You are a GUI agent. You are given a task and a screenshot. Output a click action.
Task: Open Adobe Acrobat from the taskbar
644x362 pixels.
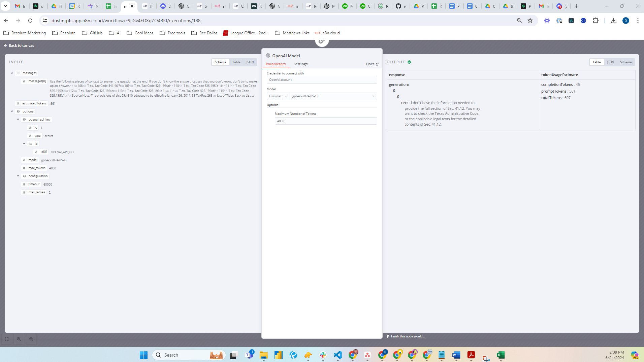471,355
